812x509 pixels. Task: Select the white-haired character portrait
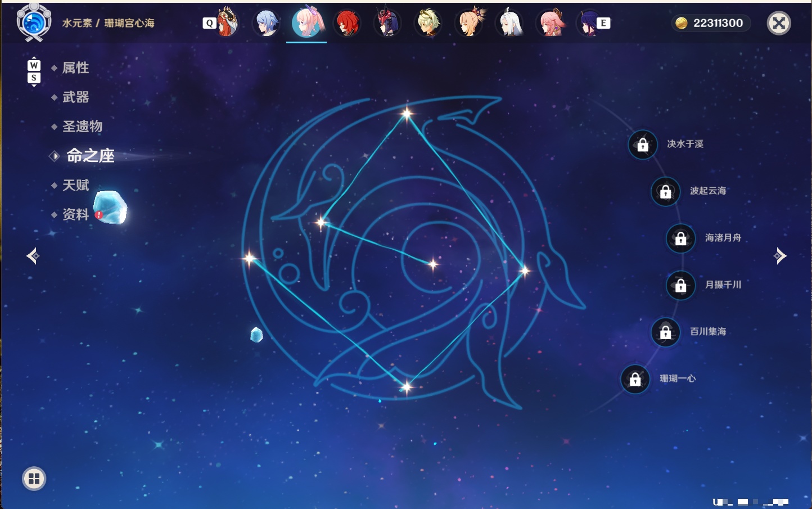(510, 23)
